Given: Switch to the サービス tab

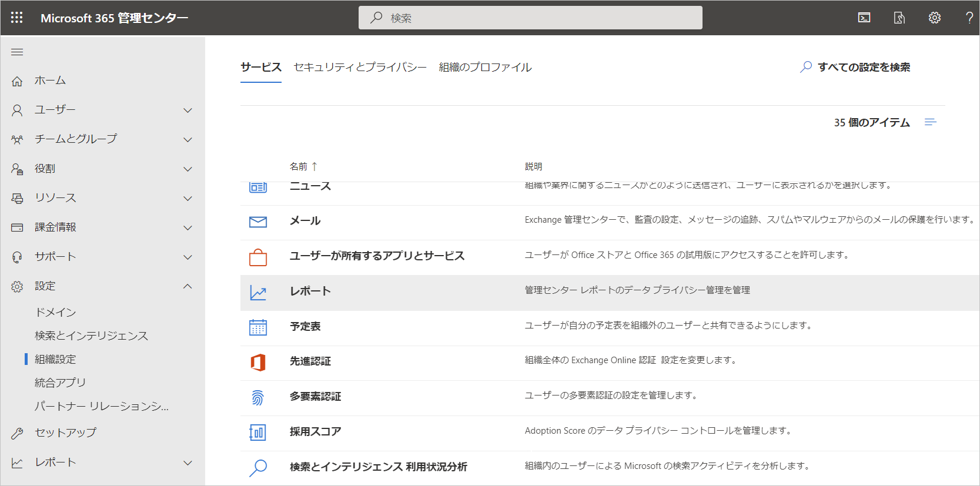Looking at the screenshot, I should pyautogui.click(x=261, y=67).
